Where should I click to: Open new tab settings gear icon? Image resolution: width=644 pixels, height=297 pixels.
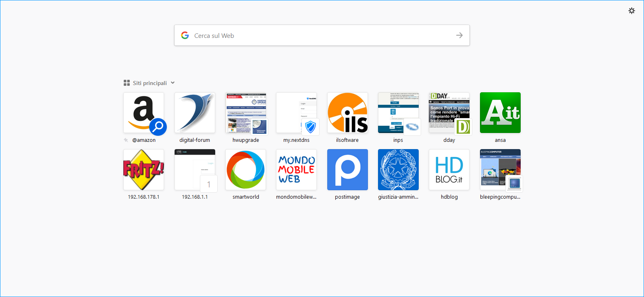click(632, 11)
